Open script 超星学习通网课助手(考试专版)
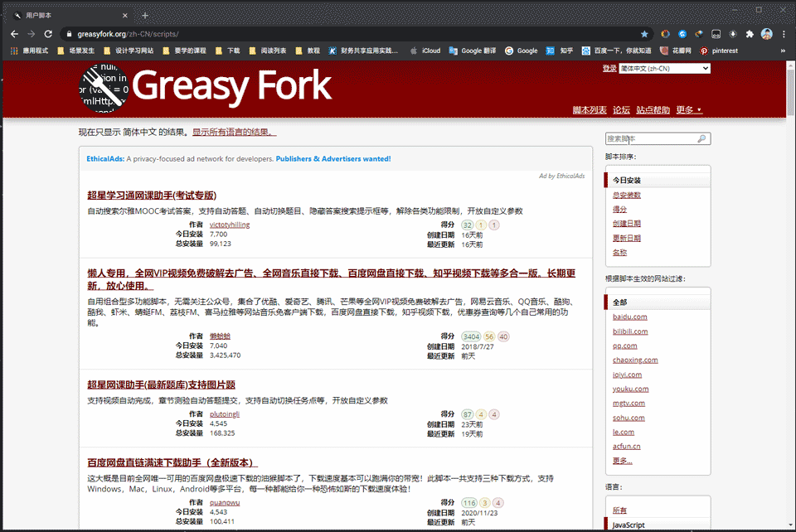The width and height of the screenshot is (796, 532). pyautogui.click(x=152, y=196)
